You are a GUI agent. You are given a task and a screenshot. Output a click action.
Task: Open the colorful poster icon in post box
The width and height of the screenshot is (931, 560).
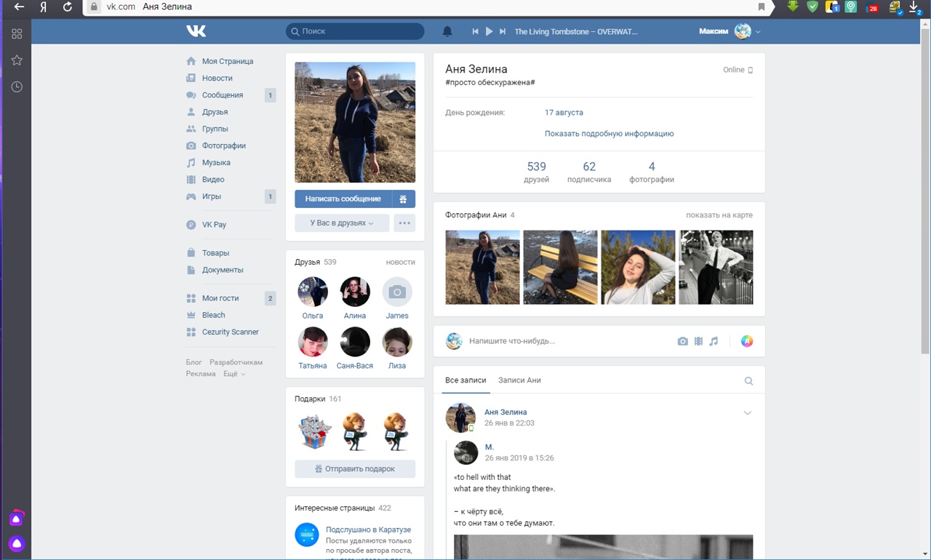point(746,341)
